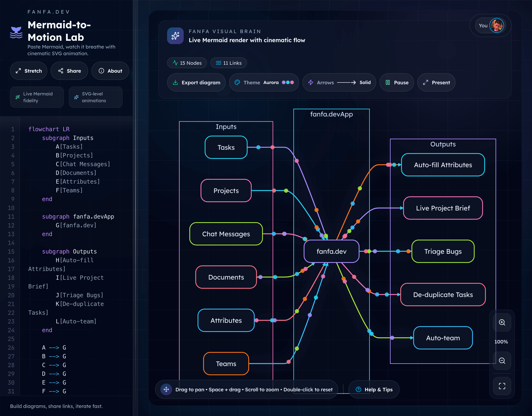532x416 pixels.
Task: Open the Theme Aurora selector
Action: pos(264,82)
